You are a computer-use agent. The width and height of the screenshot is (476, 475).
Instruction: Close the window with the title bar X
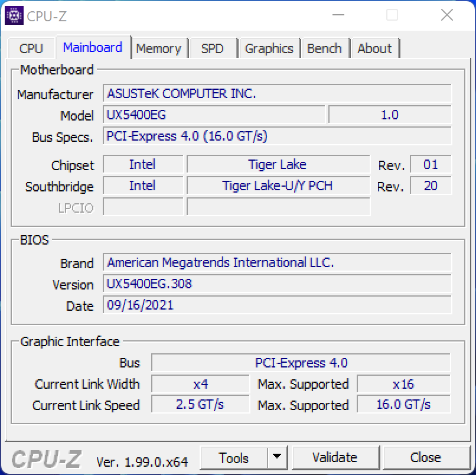click(x=447, y=15)
